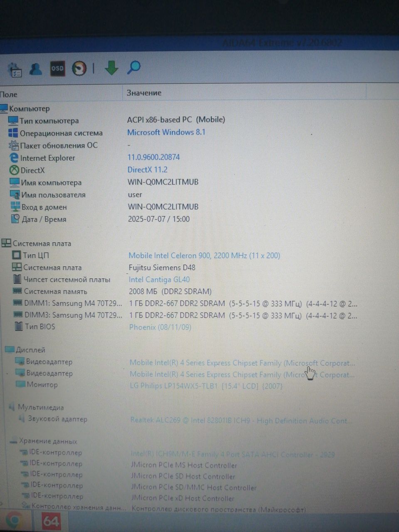Open the Intel Cantiga GL40 link

[159, 280]
